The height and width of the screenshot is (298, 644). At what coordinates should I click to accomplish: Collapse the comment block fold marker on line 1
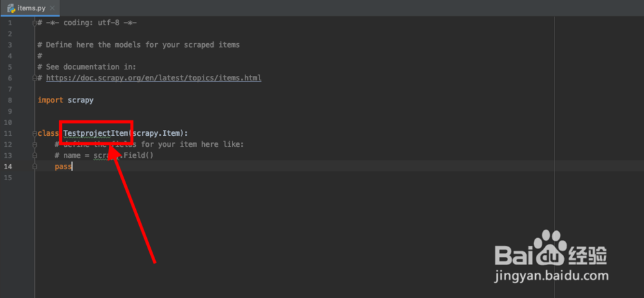coord(34,23)
